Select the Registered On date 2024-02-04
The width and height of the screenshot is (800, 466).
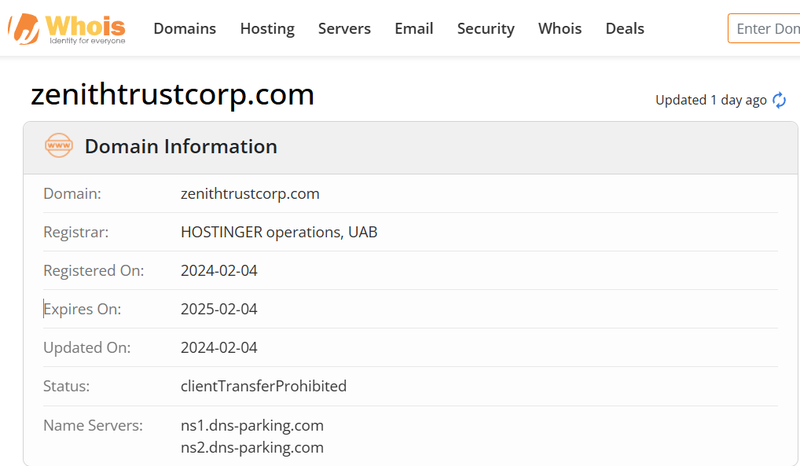[219, 271]
